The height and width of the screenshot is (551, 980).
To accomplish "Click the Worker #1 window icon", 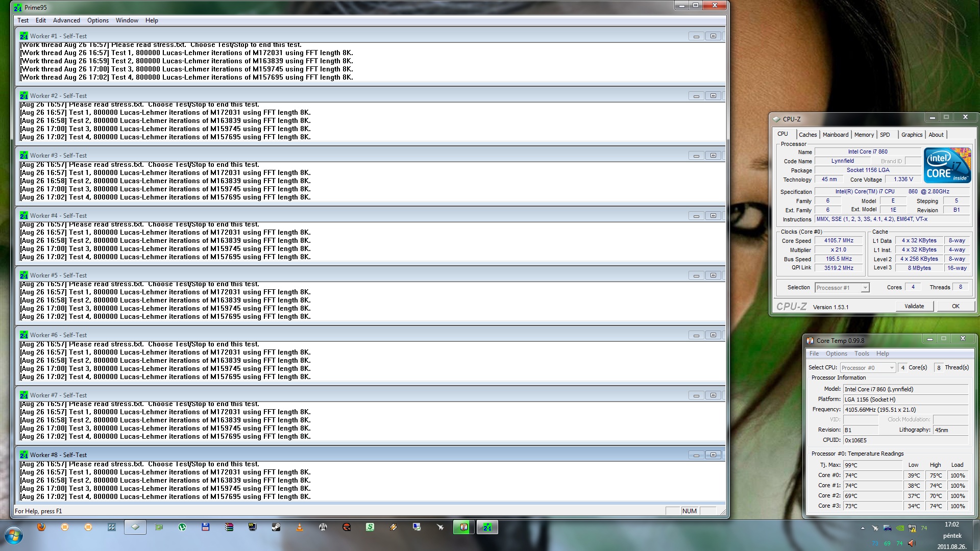I will point(24,36).
